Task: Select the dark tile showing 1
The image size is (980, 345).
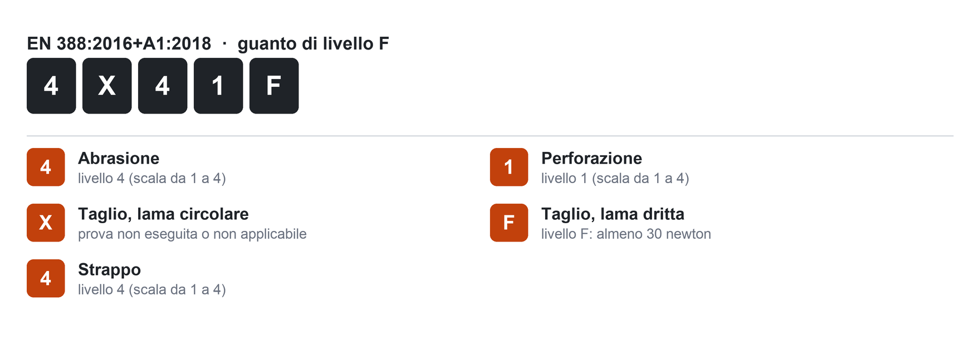Action: click(x=218, y=86)
